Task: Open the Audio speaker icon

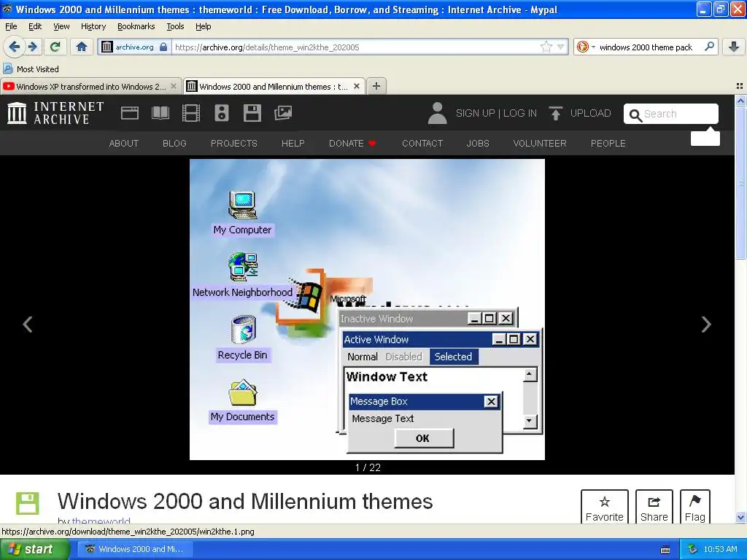Action: (222, 113)
